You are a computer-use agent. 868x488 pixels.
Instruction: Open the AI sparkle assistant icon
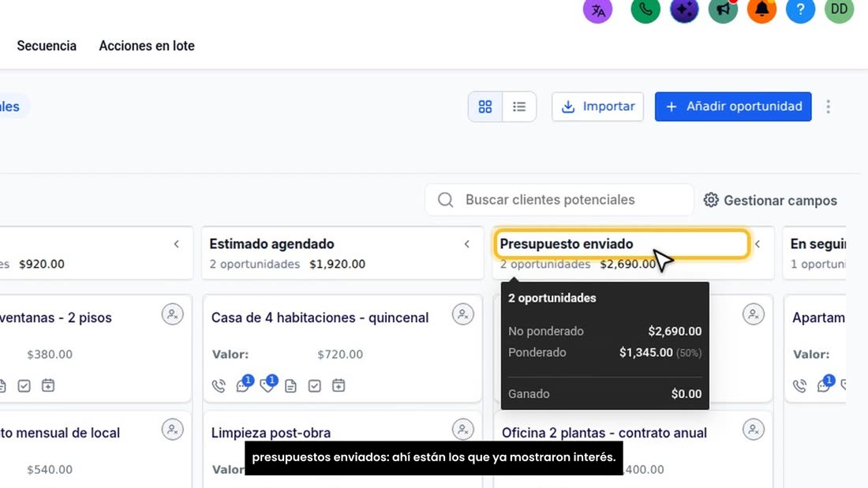click(684, 9)
